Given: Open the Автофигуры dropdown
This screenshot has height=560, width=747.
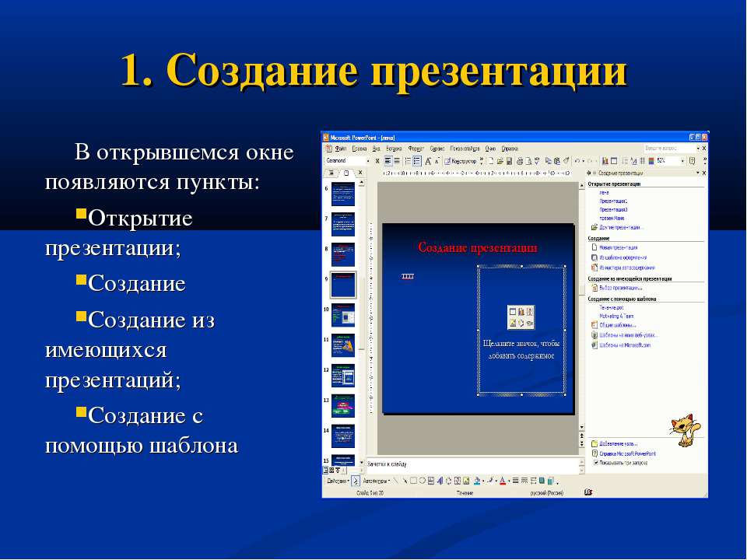Looking at the screenshot, I should coord(377,481).
